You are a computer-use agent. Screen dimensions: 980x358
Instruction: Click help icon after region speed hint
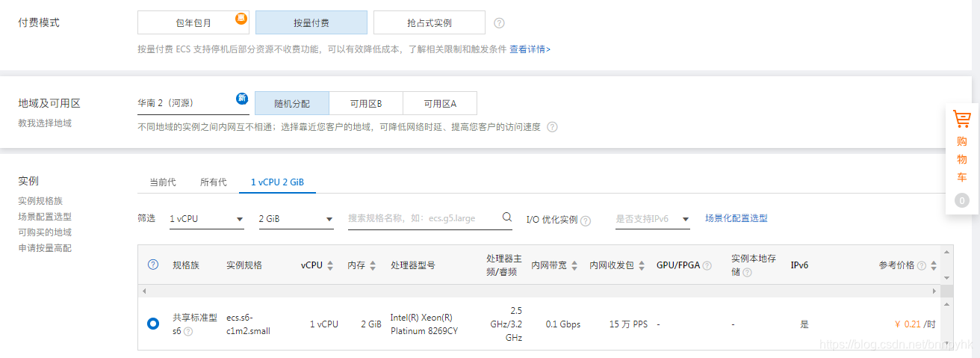(552, 127)
